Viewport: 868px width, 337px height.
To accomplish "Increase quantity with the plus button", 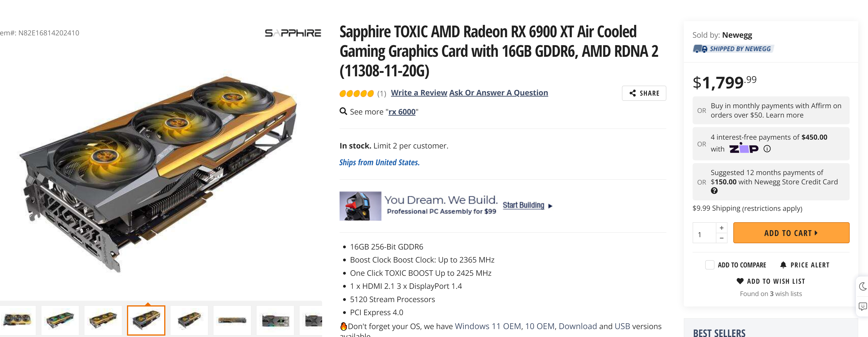I will [x=721, y=228].
